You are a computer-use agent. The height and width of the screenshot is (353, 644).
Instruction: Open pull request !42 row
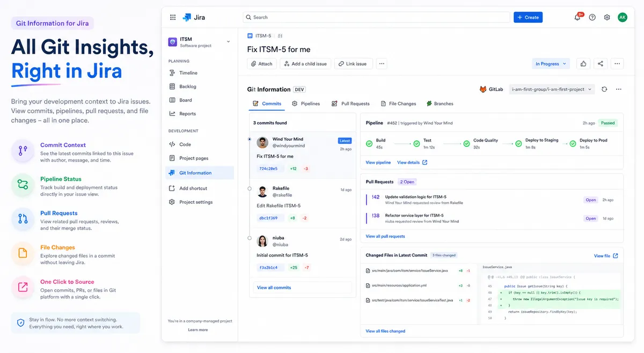[x=492, y=200]
